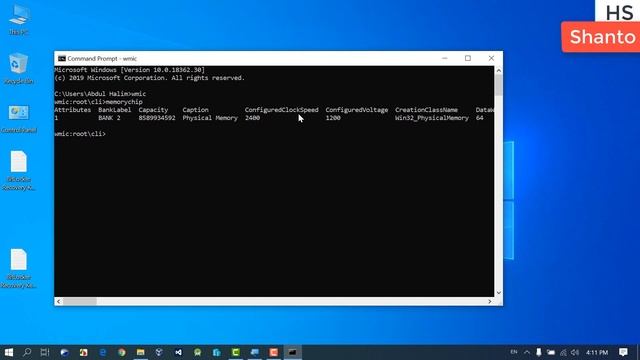Click the vertical scrollbar down arrow
The width and height of the screenshot is (640, 360).
(498, 293)
